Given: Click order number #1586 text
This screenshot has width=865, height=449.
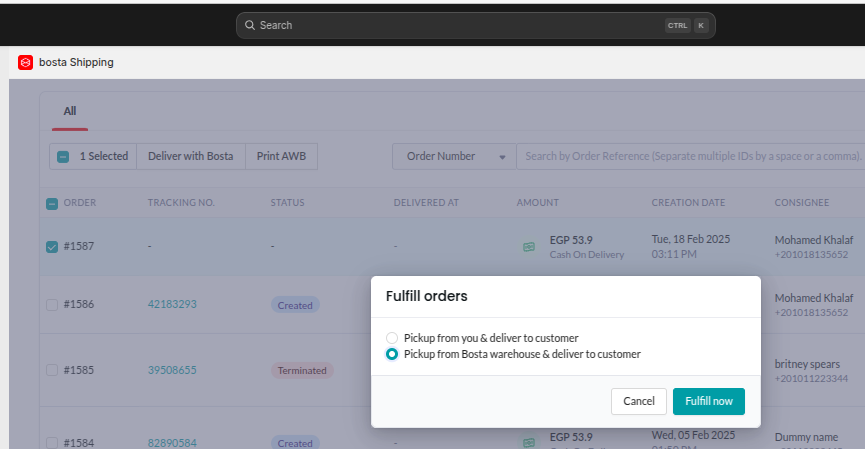Looking at the screenshot, I should click(x=79, y=304).
